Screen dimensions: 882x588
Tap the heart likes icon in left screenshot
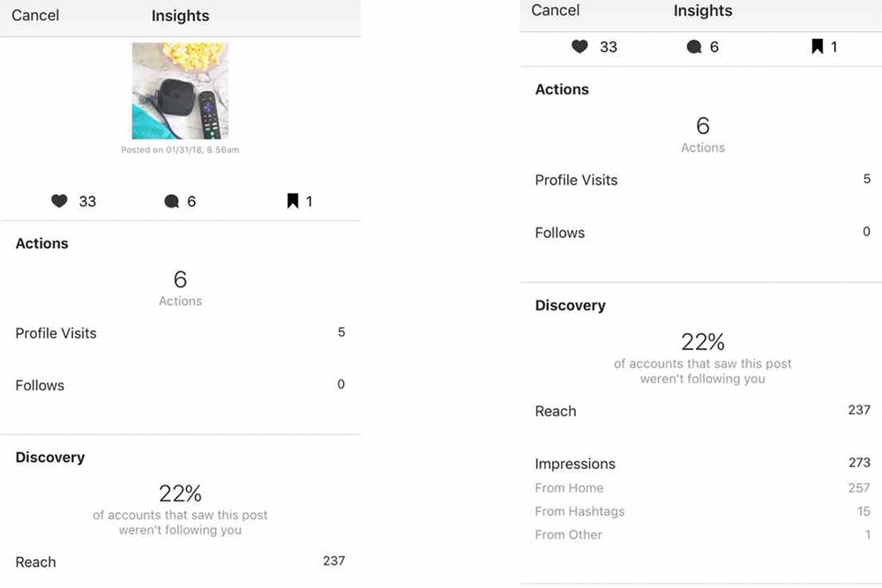(x=60, y=201)
